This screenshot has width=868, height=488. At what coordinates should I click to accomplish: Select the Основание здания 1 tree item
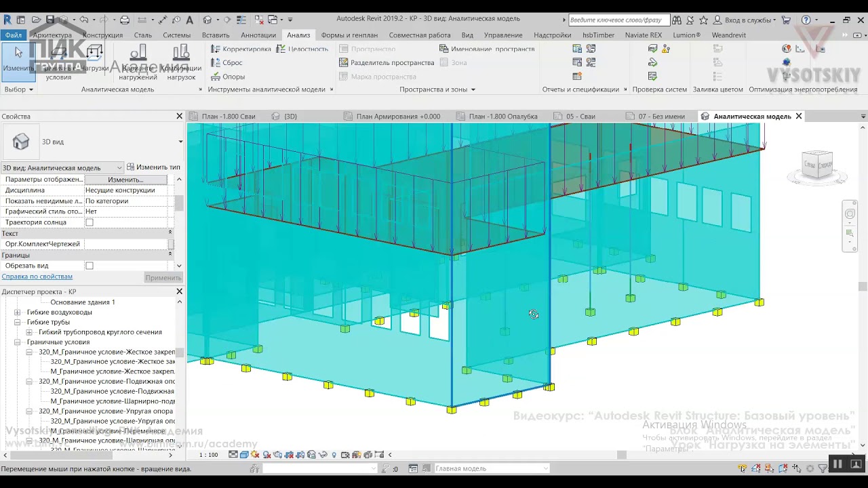pos(83,302)
